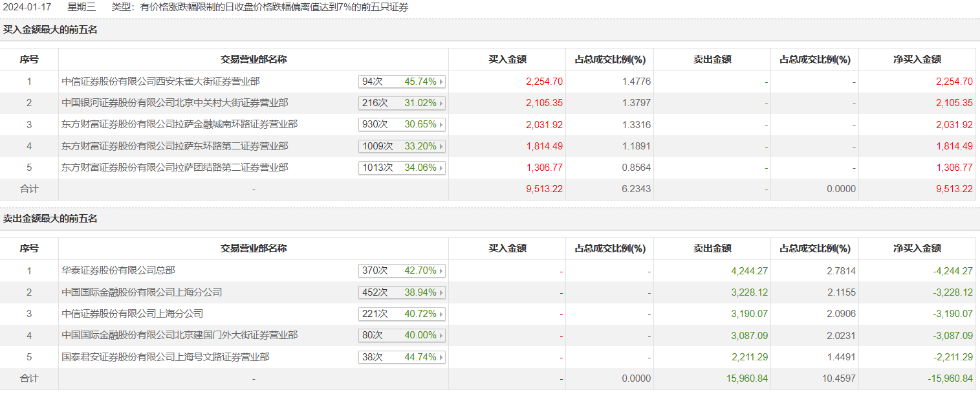
Task: Click buy amount 2,105.35 in buy table row 2
Action: (544, 103)
